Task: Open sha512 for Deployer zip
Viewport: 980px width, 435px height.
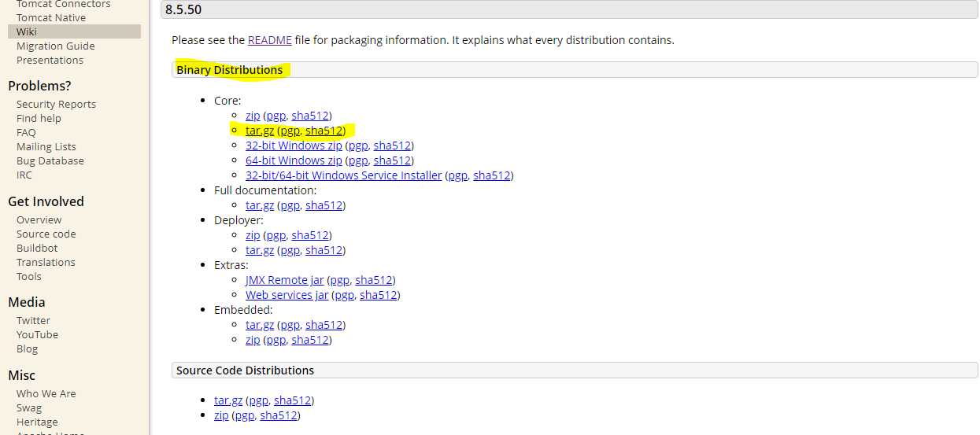Action: (309, 235)
